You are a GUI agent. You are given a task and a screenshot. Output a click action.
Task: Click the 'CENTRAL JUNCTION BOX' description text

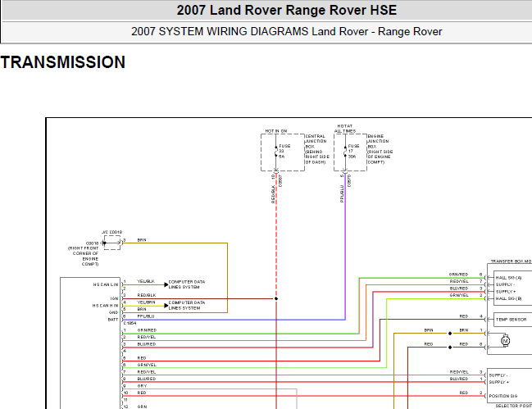coord(317,149)
